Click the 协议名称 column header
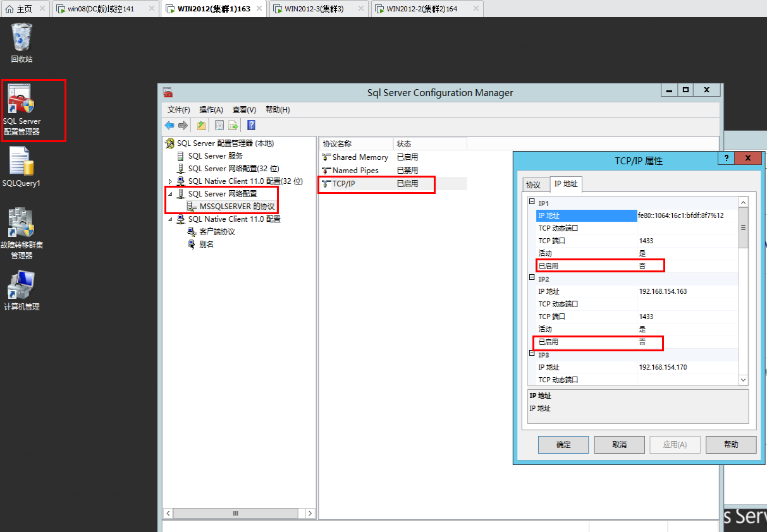The image size is (767, 532). point(356,144)
